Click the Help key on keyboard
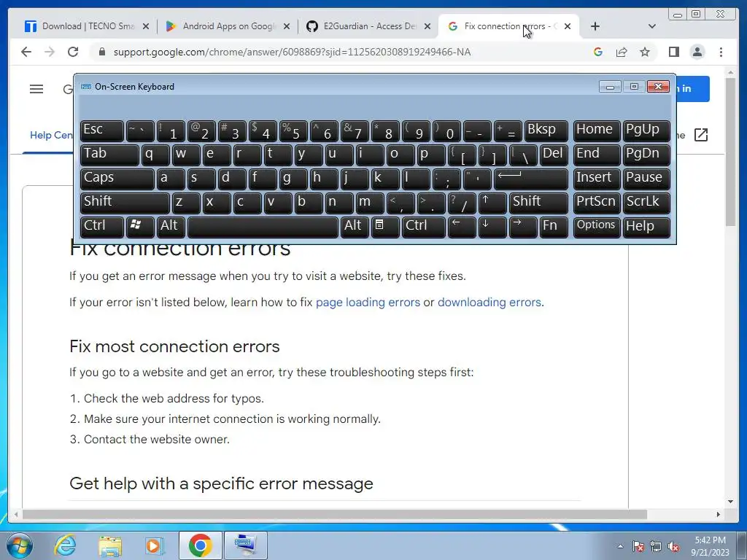Screen dimensions: 747x560 [646, 227]
